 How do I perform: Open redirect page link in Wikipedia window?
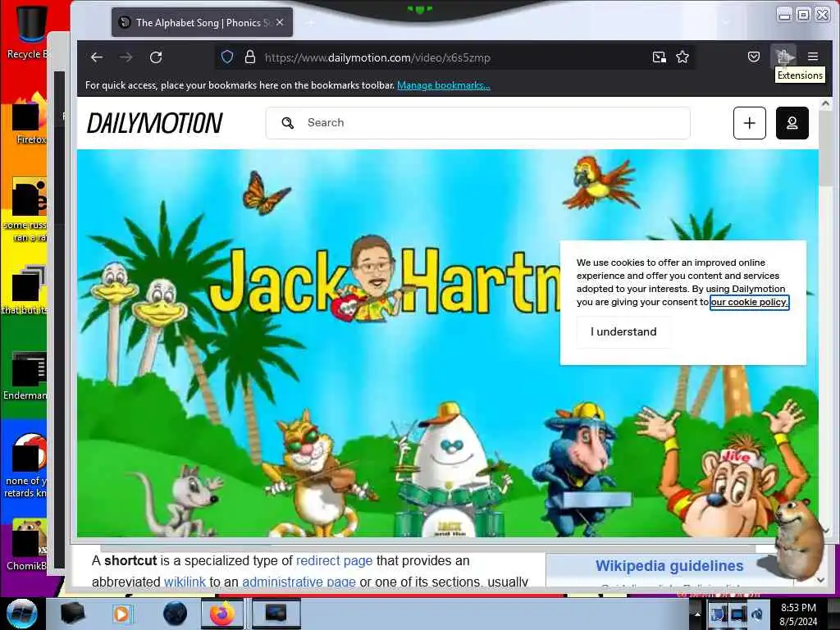click(335, 560)
